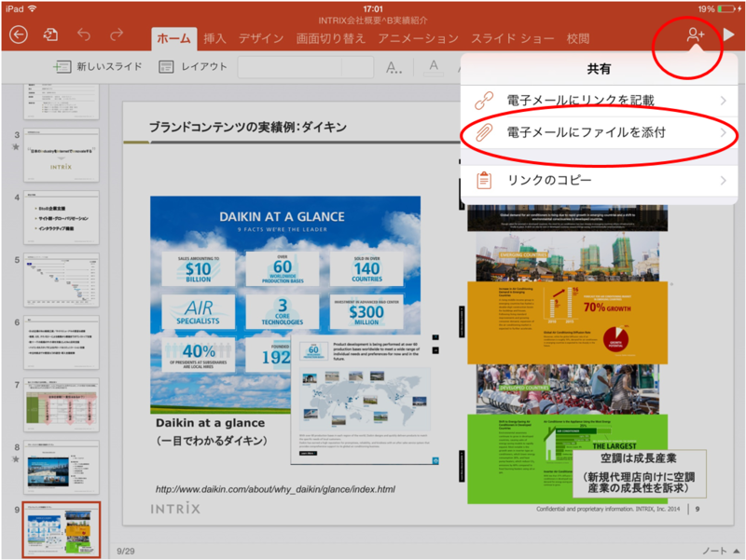This screenshot has width=746, height=560.
Task: Open the share person-plus icon
Action: 695,34
